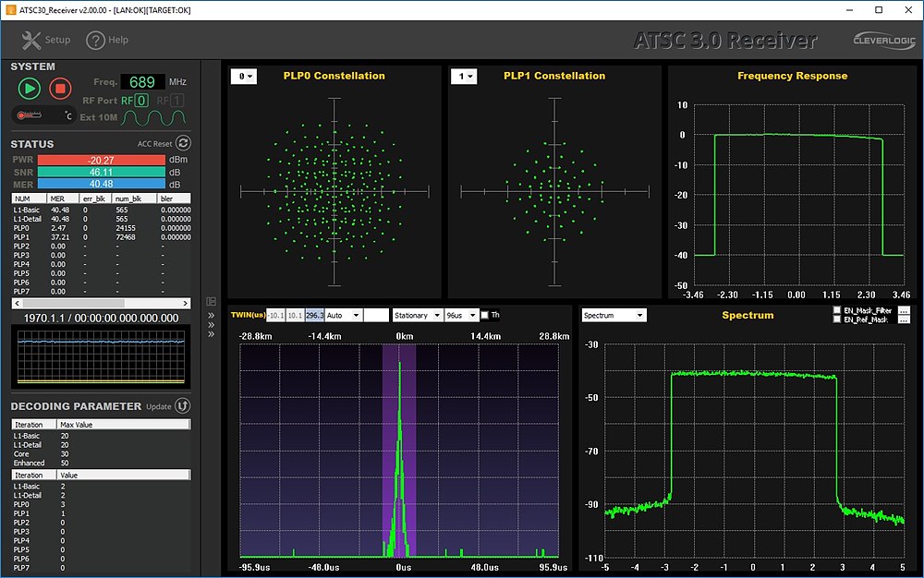The width and height of the screenshot is (924, 578).
Task: Click the empty TWIN field beside Auto
Action: pos(376,316)
